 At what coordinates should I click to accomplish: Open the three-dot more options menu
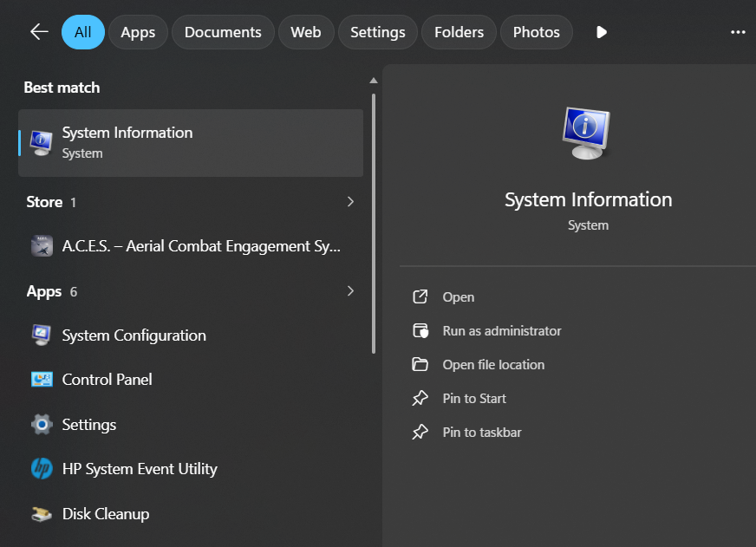coord(738,32)
